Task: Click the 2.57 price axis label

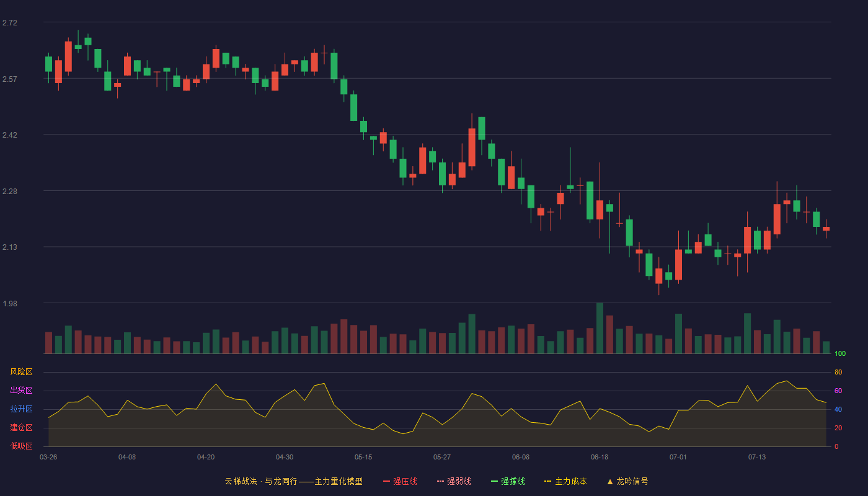Action: tap(10, 79)
